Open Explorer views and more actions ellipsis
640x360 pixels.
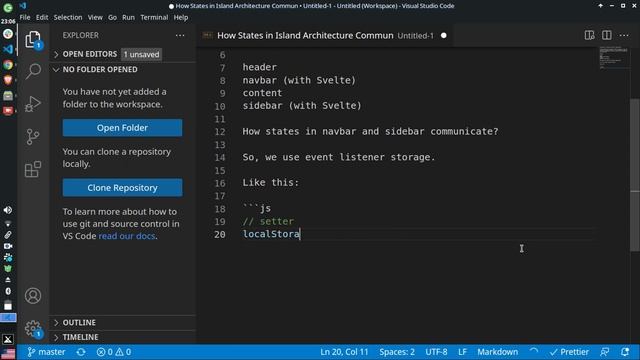tap(180, 36)
